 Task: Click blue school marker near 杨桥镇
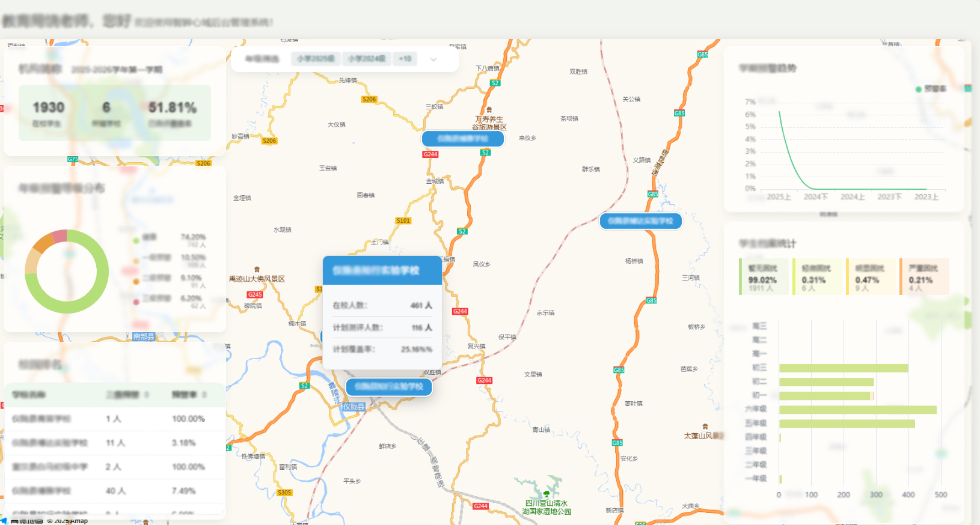point(640,221)
